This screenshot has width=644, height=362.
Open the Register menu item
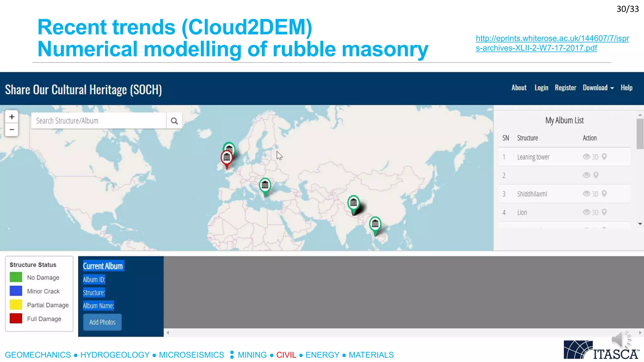565,88
